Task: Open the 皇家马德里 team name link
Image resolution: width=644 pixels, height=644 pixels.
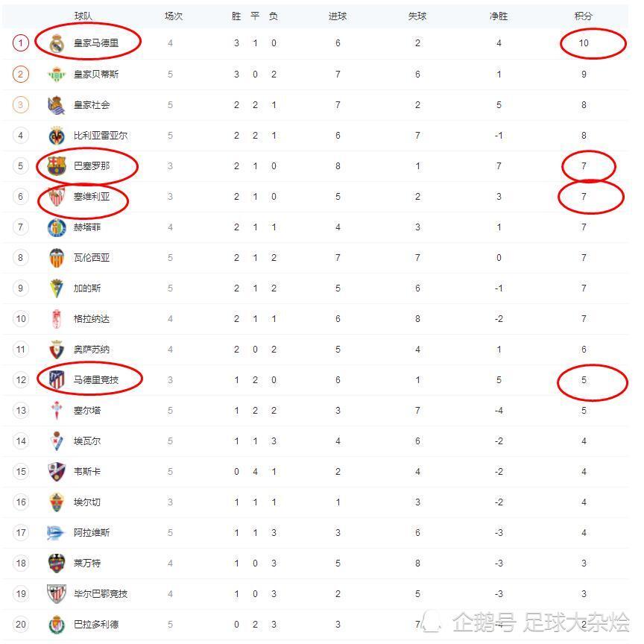Action: tap(96, 43)
